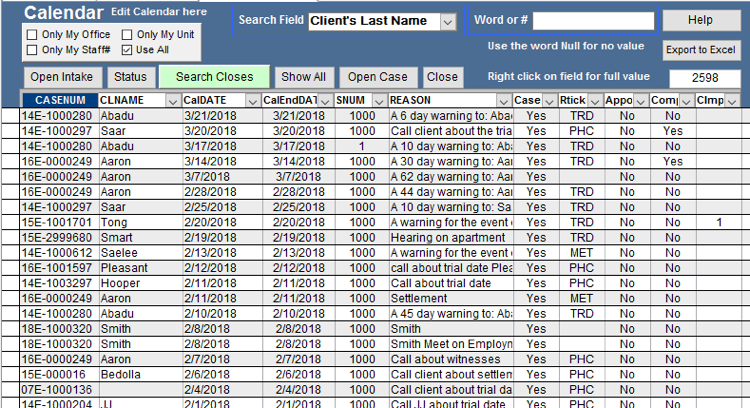Expand the Appo column dropdown arrow
Image resolution: width=750 pixels, height=408 pixels.
[x=640, y=100]
